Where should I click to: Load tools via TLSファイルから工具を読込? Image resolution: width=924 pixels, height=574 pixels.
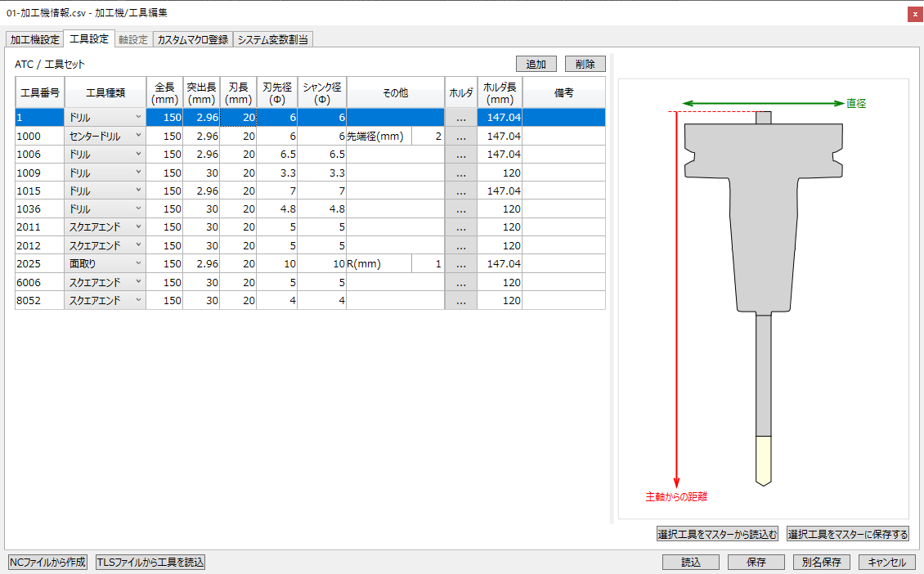(150, 563)
